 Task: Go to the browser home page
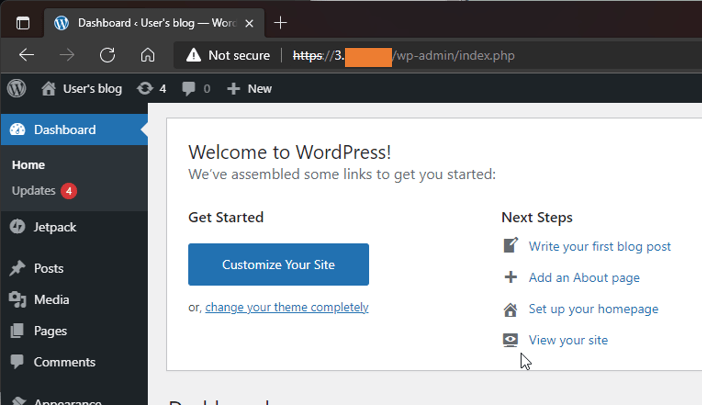(x=147, y=55)
